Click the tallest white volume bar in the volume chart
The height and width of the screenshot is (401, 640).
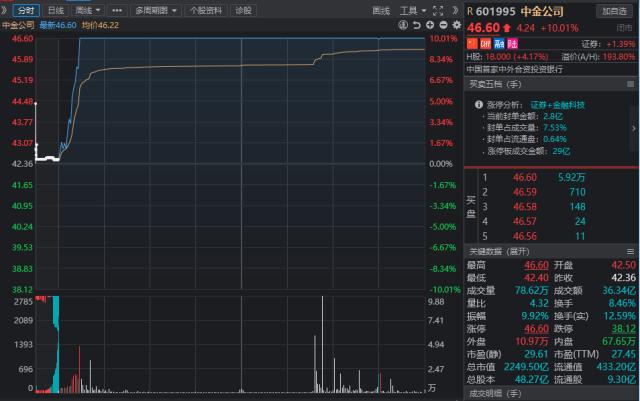pos(322,344)
